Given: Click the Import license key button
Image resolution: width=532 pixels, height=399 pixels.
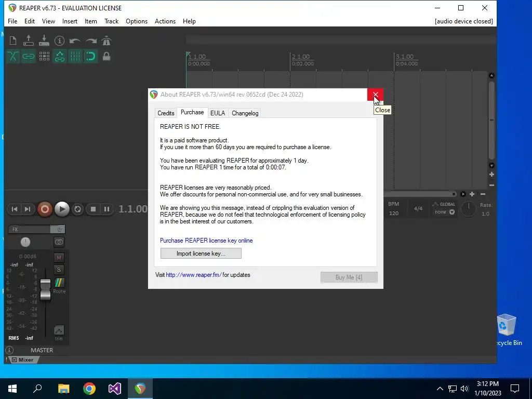Looking at the screenshot, I should click(201, 254).
